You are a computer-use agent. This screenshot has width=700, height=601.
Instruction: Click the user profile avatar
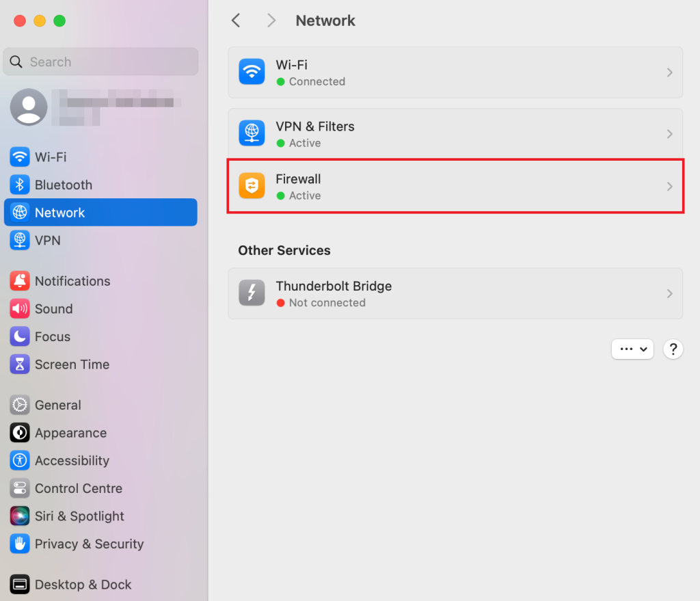pyautogui.click(x=29, y=107)
